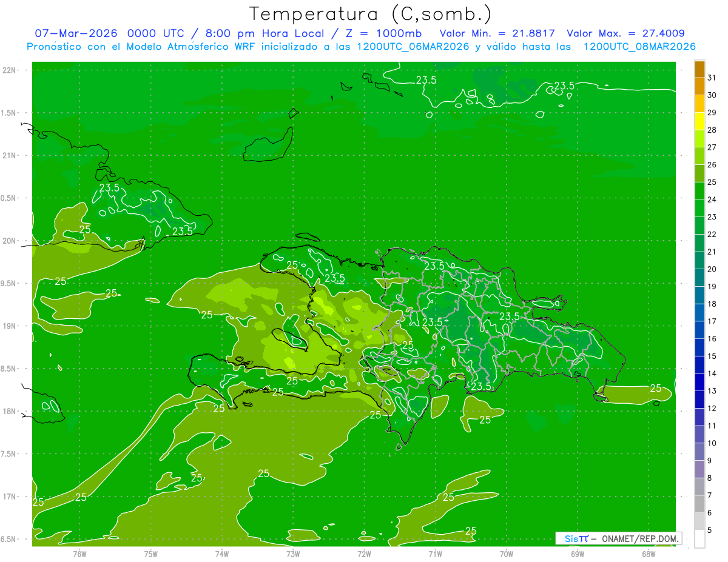Click the legend value '31'

pyautogui.click(x=712, y=78)
